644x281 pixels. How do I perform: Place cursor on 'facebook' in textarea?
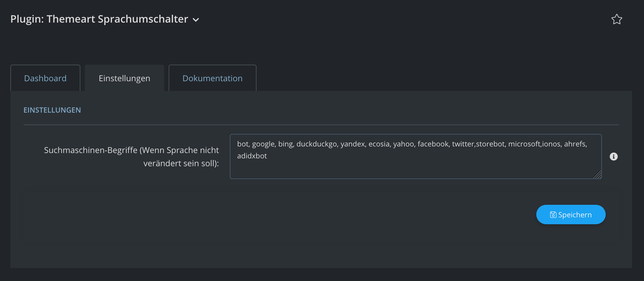tap(433, 144)
